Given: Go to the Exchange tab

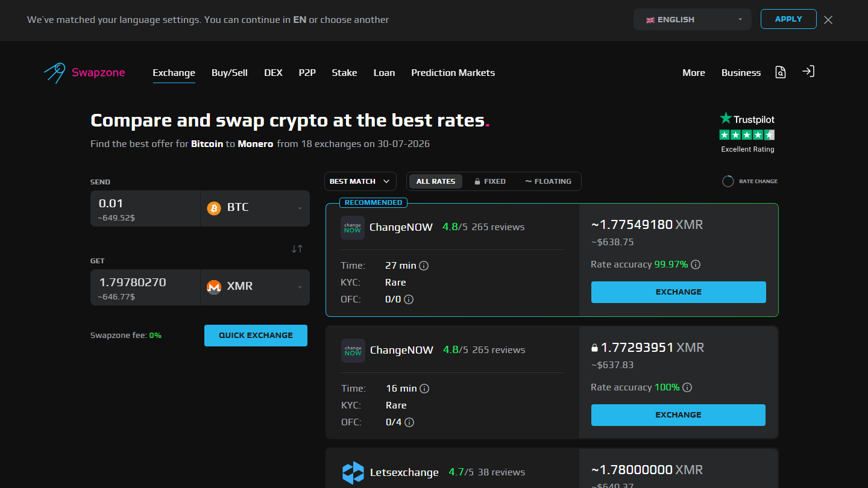Looking at the screenshot, I should (174, 72).
